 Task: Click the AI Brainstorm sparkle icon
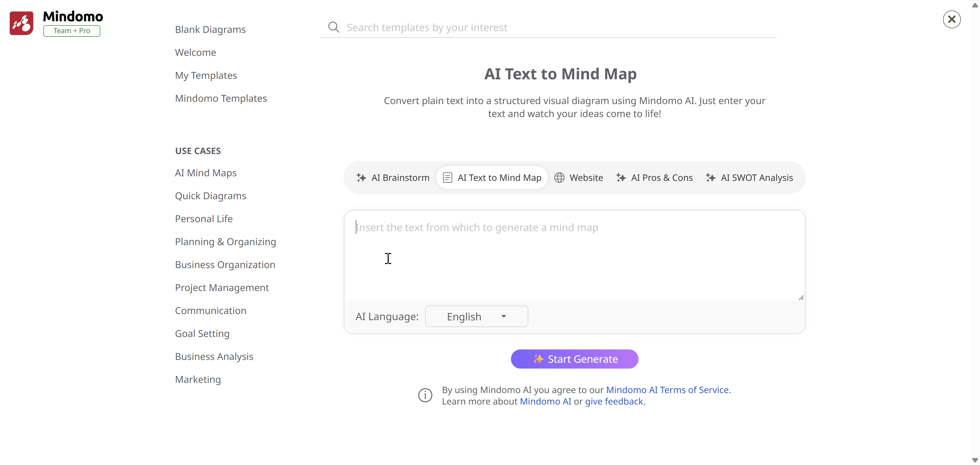(x=361, y=178)
